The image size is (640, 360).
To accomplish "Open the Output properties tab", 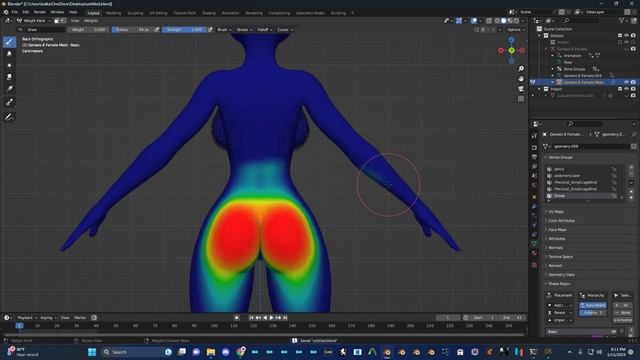I will 534,157.
